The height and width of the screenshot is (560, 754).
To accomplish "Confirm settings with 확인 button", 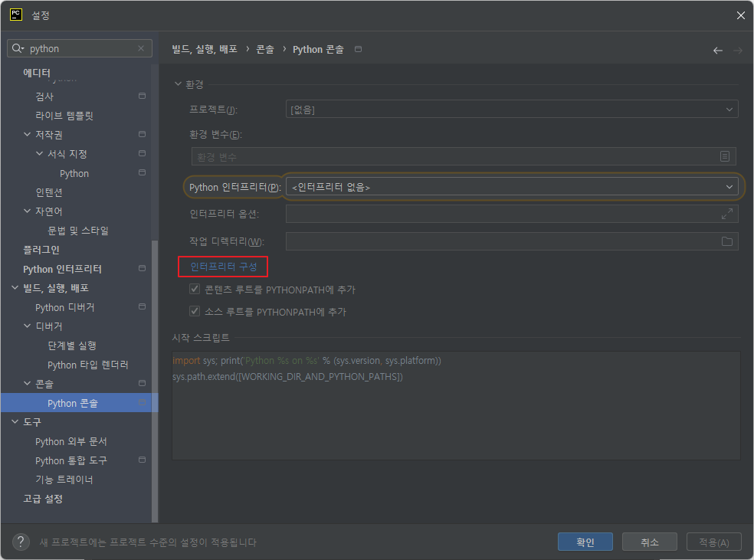I will pyautogui.click(x=585, y=542).
